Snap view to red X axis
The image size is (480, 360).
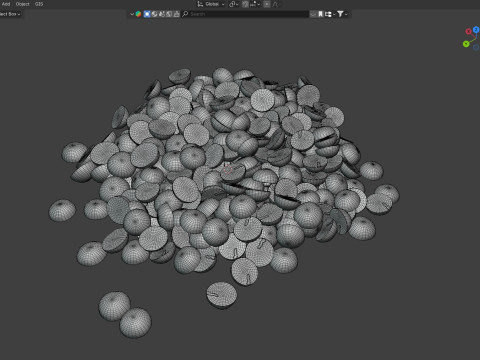coord(468,31)
